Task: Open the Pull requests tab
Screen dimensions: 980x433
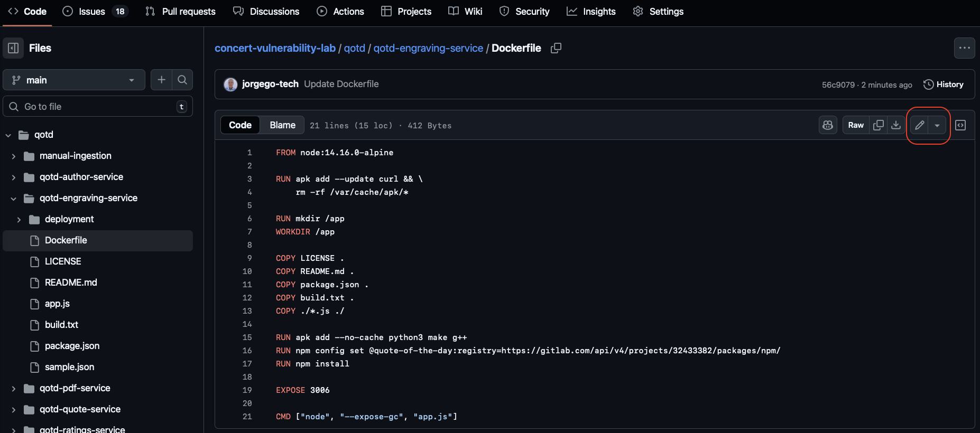Action: [x=180, y=12]
